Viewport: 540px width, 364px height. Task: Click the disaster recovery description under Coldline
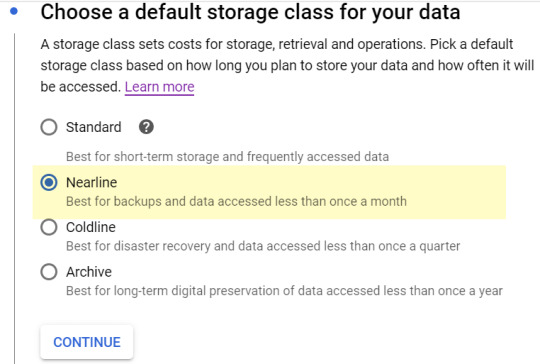(x=263, y=246)
